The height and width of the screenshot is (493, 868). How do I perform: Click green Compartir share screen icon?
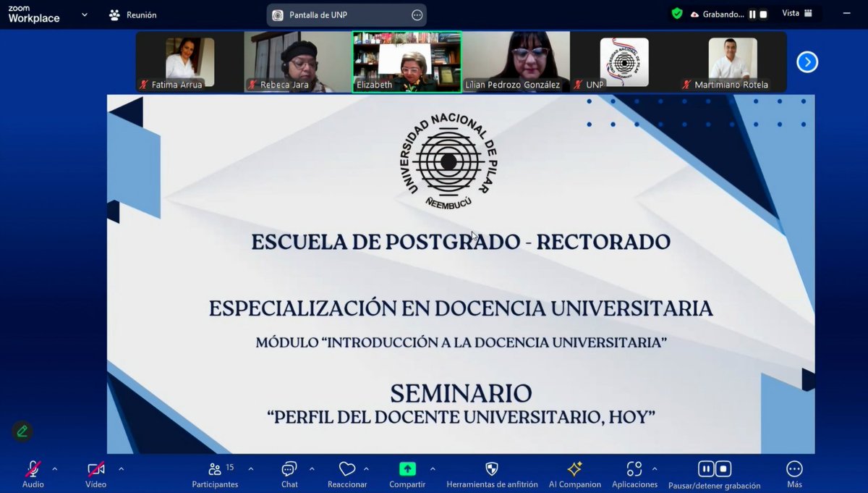click(x=408, y=469)
